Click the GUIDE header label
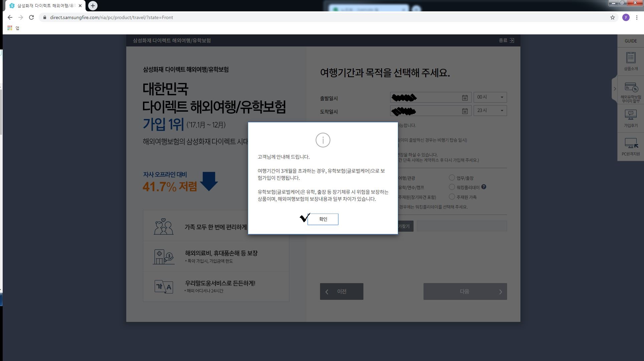This screenshot has height=361, width=644. tap(631, 41)
